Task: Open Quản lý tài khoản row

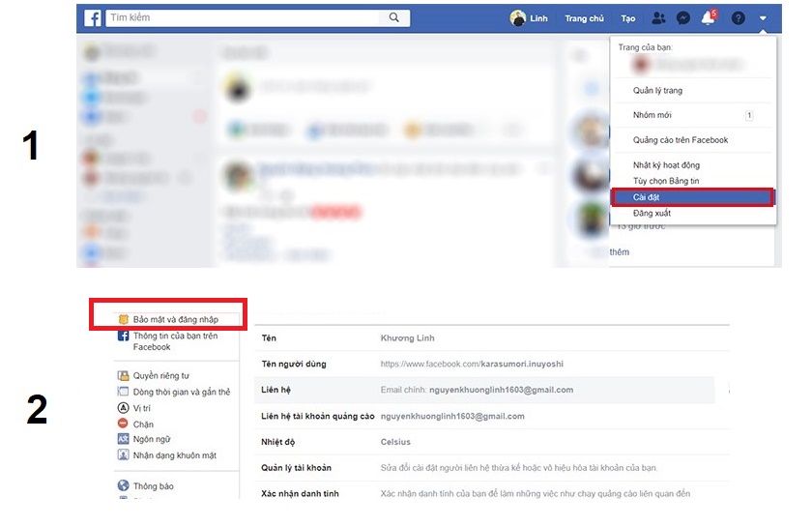Action: pos(491,468)
